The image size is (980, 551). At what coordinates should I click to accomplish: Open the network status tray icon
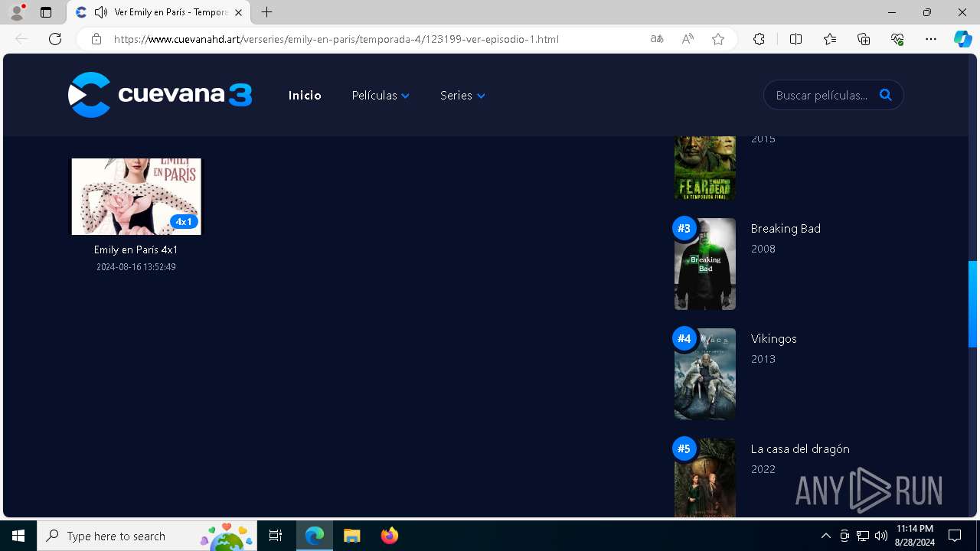863,536
